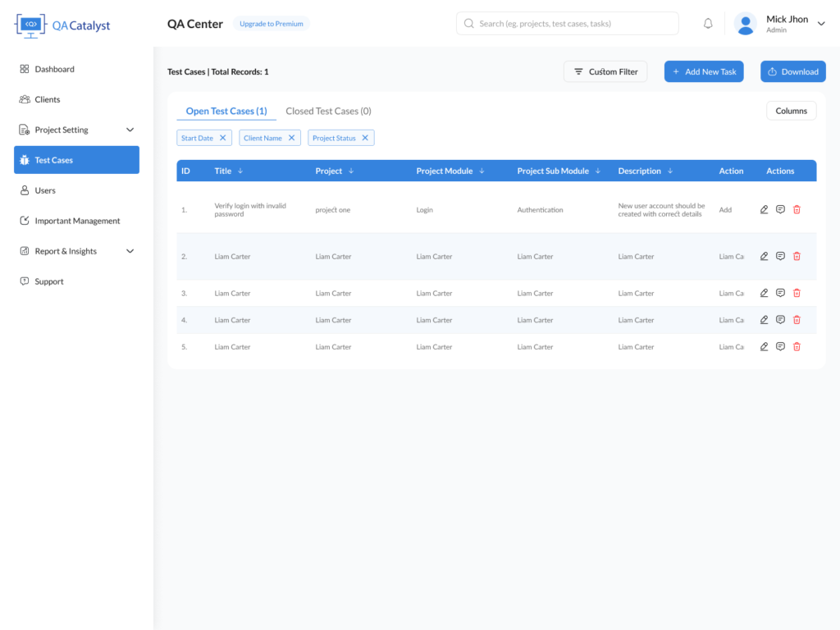Click the QA Catalyst logo
The image size is (840, 630).
click(x=62, y=25)
